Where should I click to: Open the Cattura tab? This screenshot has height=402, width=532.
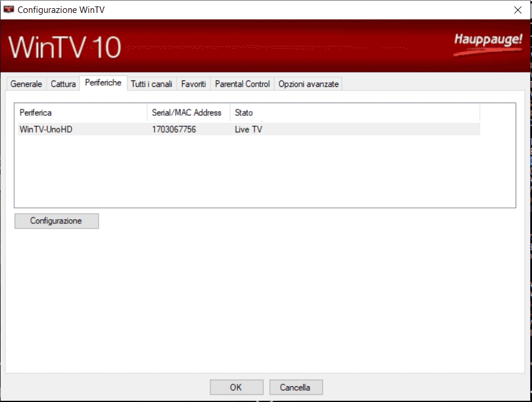tap(63, 84)
